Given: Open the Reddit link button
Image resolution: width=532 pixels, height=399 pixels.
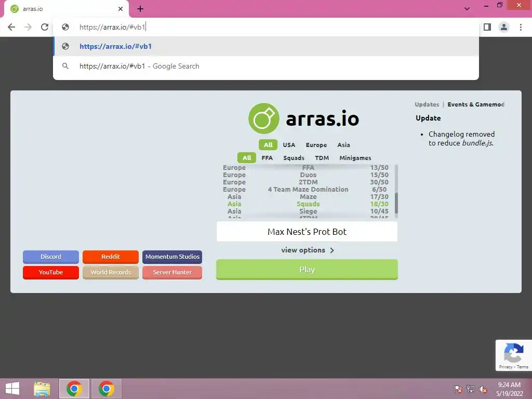Looking at the screenshot, I should point(111,257).
